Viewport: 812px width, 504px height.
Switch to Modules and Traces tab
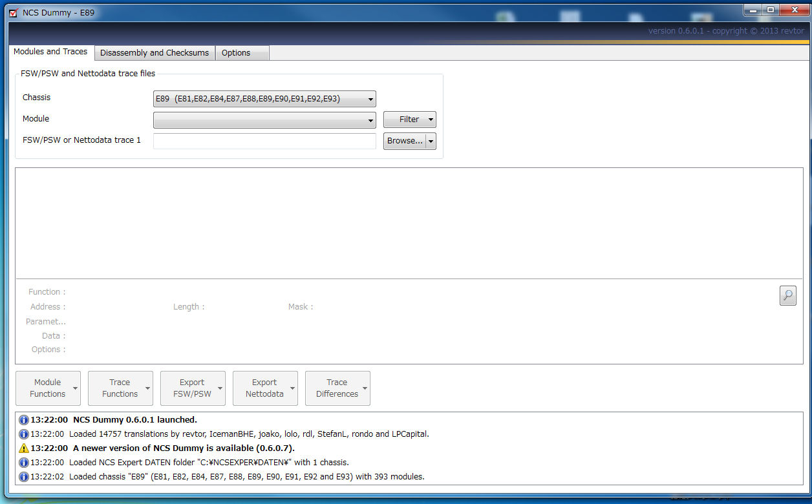[x=50, y=52]
